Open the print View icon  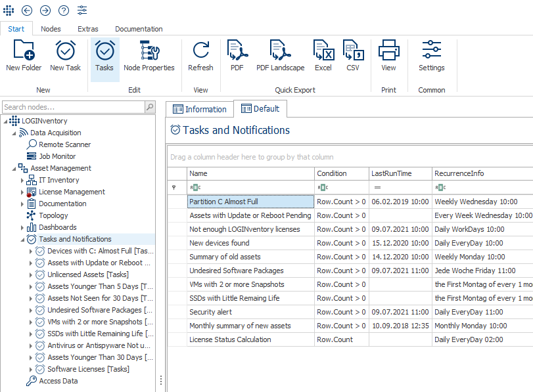(388, 56)
